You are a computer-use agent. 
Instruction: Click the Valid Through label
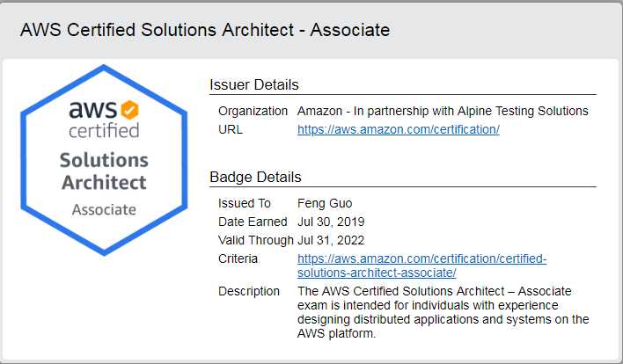coord(255,240)
